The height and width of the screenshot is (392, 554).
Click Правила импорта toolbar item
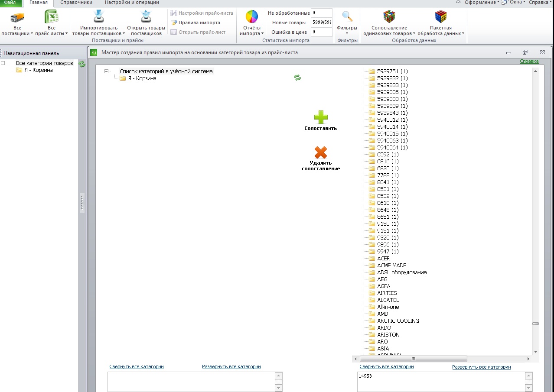(196, 23)
